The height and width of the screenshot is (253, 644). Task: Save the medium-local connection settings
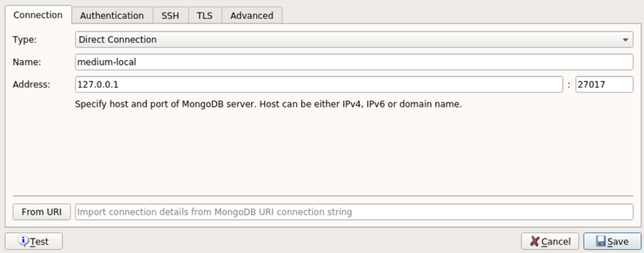coord(612,241)
